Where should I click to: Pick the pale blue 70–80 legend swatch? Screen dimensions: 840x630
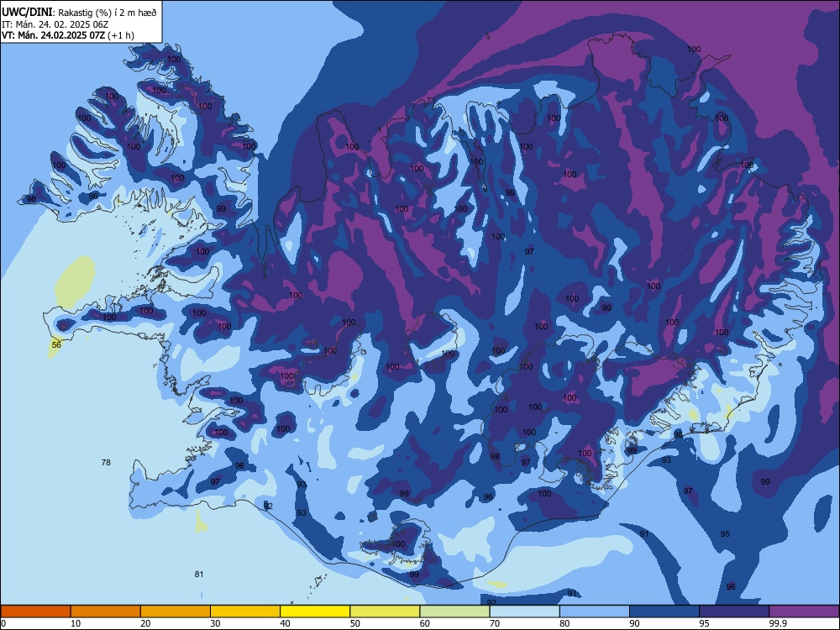pos(524,612)
